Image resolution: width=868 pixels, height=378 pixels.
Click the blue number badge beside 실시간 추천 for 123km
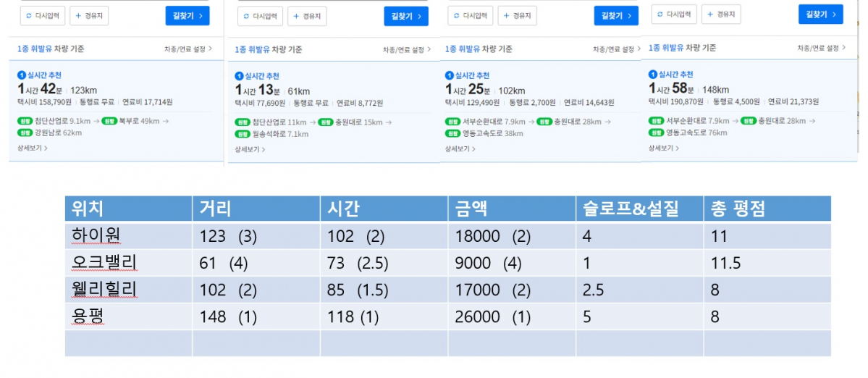[22, 74]
